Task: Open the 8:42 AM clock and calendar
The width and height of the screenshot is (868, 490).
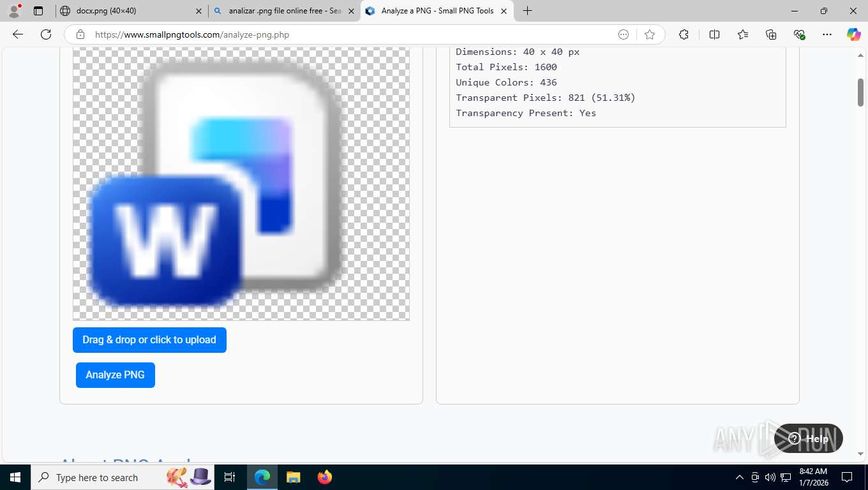Action: point(813,477)
